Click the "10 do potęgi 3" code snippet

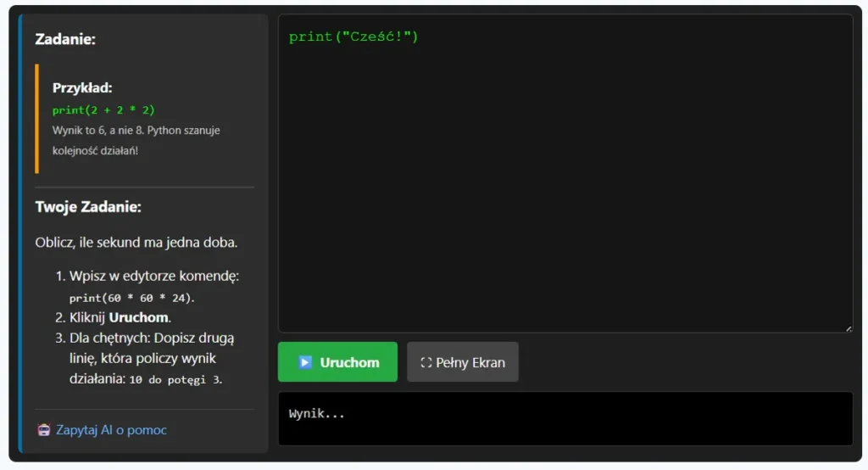(x=175, y=379)
